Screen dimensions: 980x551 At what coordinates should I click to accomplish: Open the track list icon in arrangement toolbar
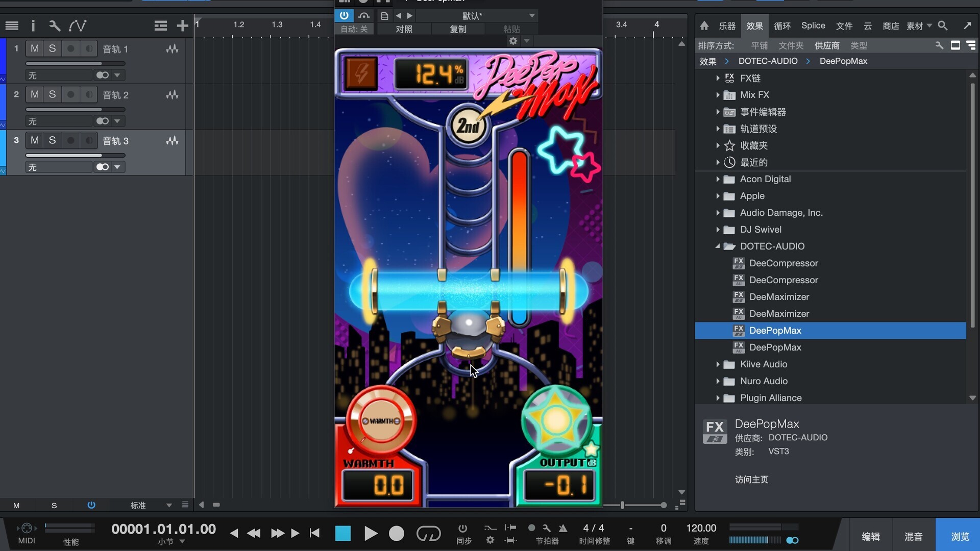pyautogui.click(x=12, y=26)
